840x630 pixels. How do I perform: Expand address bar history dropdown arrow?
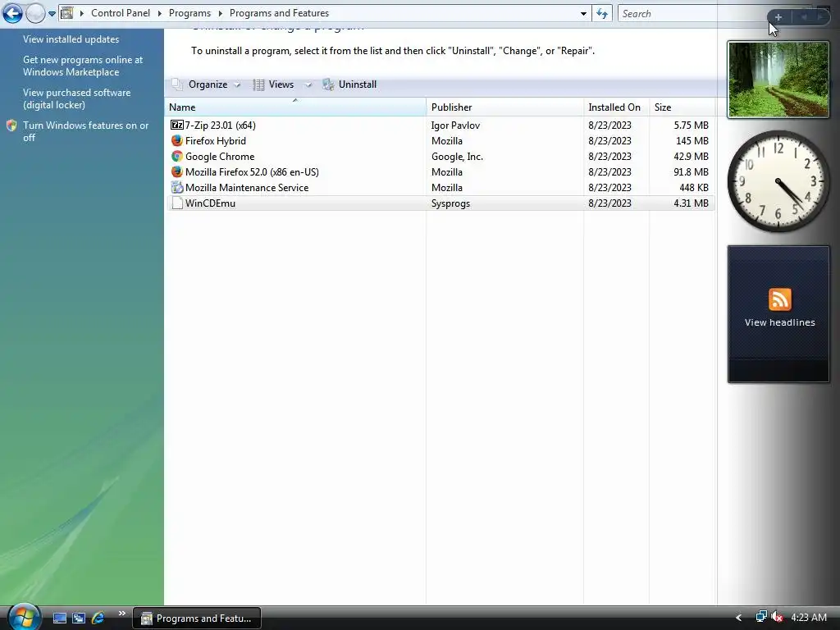click(x=583, y=14)
